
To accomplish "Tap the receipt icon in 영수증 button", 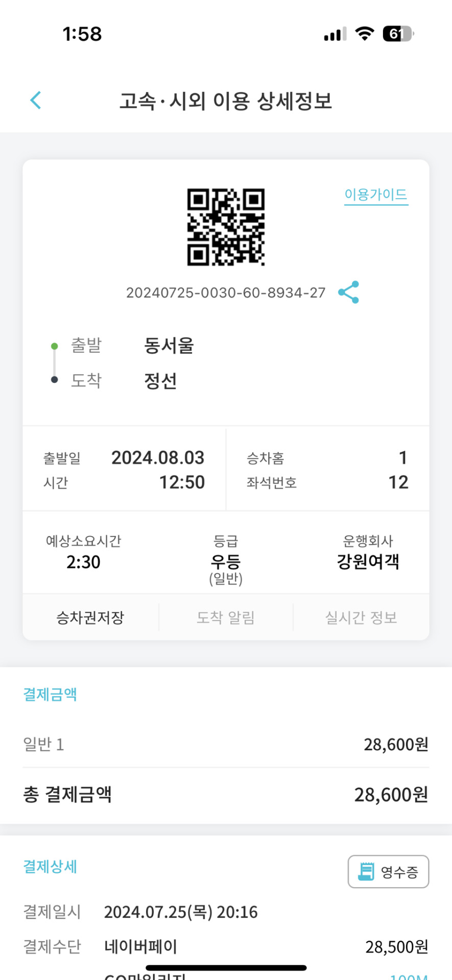I will coord(366,871).
